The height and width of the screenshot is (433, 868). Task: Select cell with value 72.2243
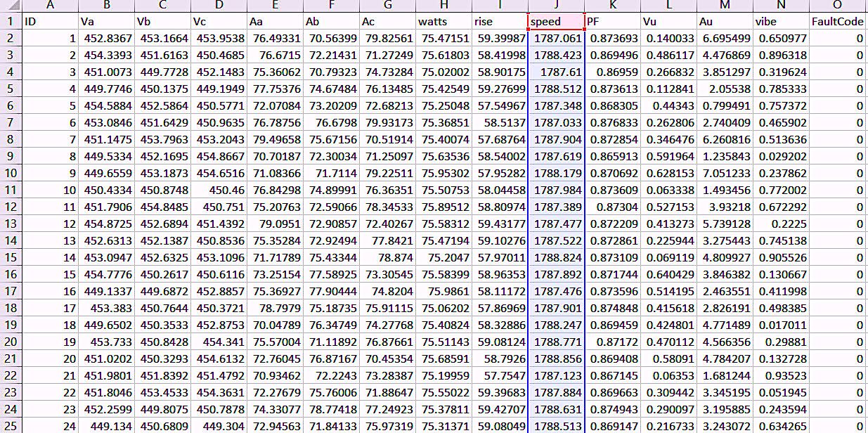click(x=331, y=375)
